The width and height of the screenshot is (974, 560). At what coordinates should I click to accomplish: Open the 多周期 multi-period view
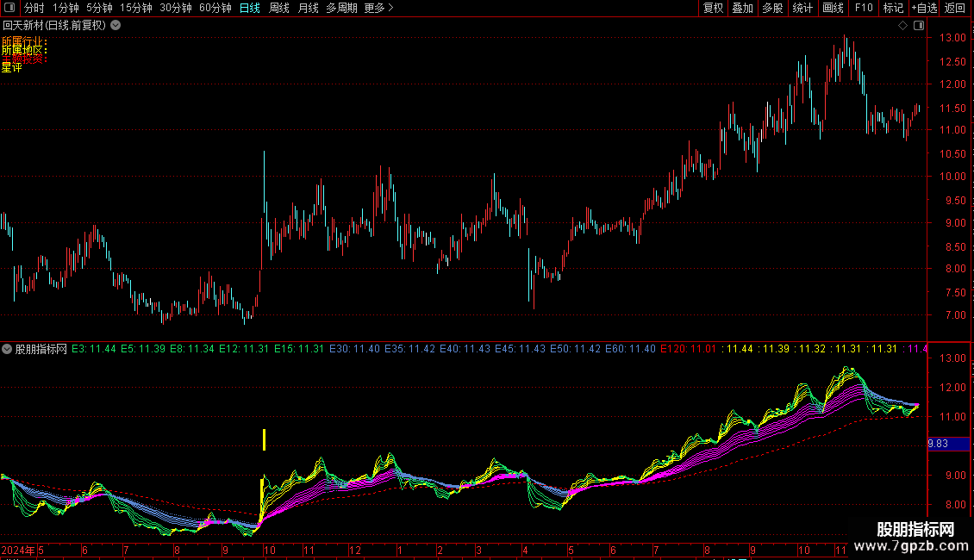tap(341, 8)
